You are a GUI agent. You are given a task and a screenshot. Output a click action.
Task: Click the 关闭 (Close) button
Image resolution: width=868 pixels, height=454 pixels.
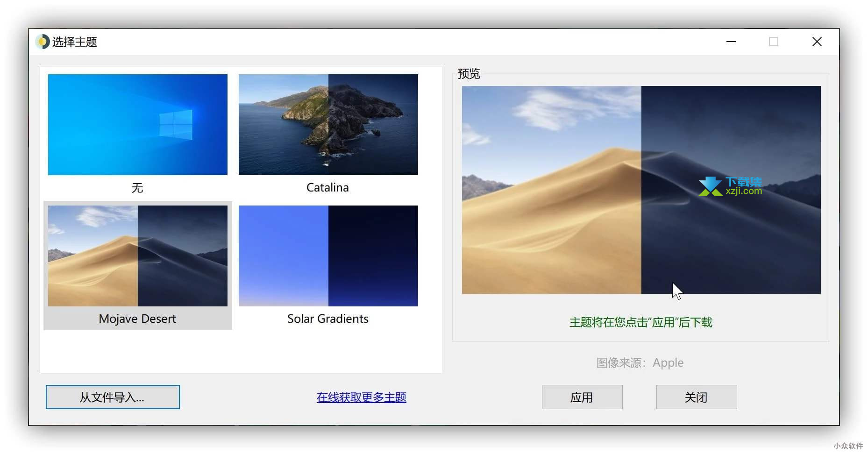(697, 397)
